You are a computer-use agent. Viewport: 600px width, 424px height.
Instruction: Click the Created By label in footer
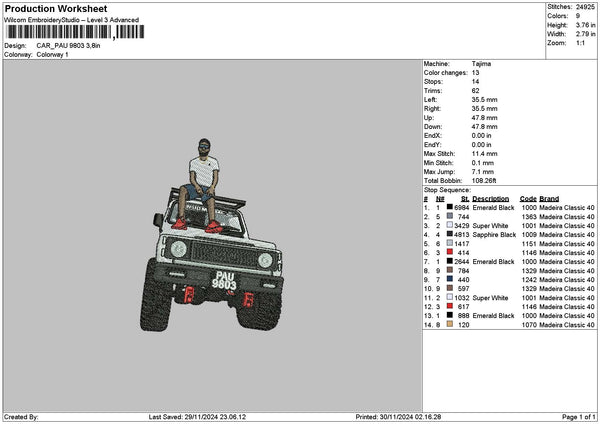tap(21, 417)
